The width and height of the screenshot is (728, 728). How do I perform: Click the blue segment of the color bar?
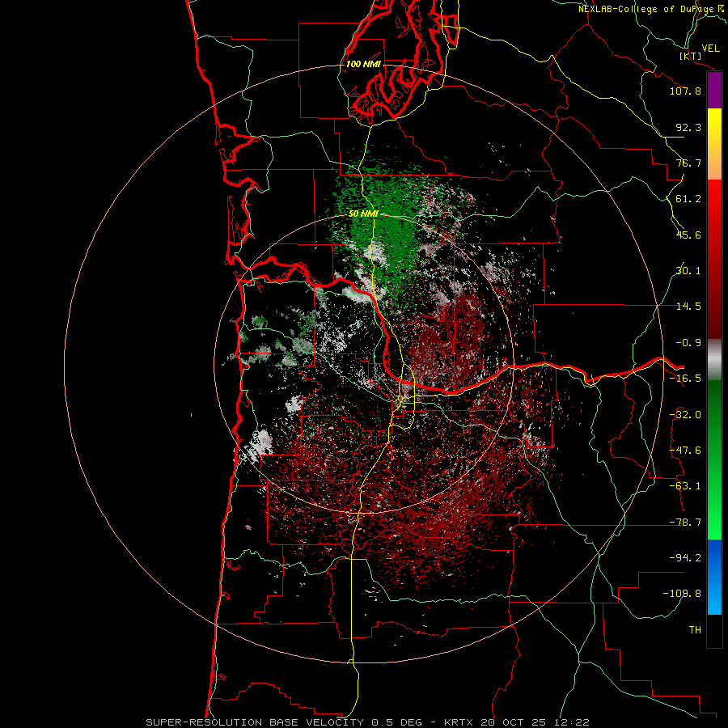coord(714,577)
